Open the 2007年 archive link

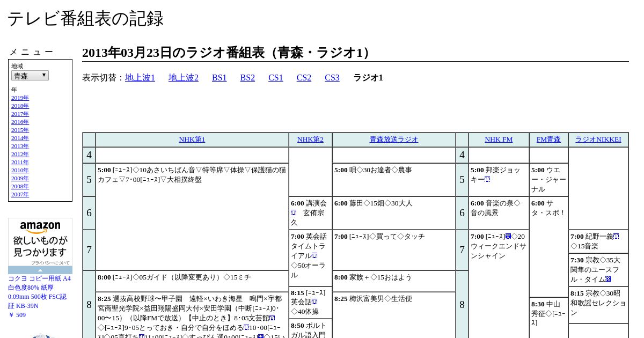click(20, 194)
